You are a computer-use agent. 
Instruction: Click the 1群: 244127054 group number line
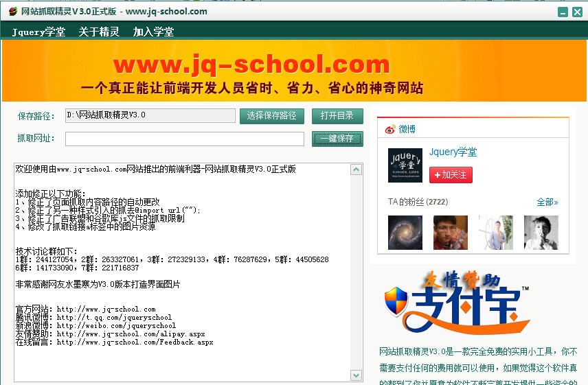coord(172,259)
